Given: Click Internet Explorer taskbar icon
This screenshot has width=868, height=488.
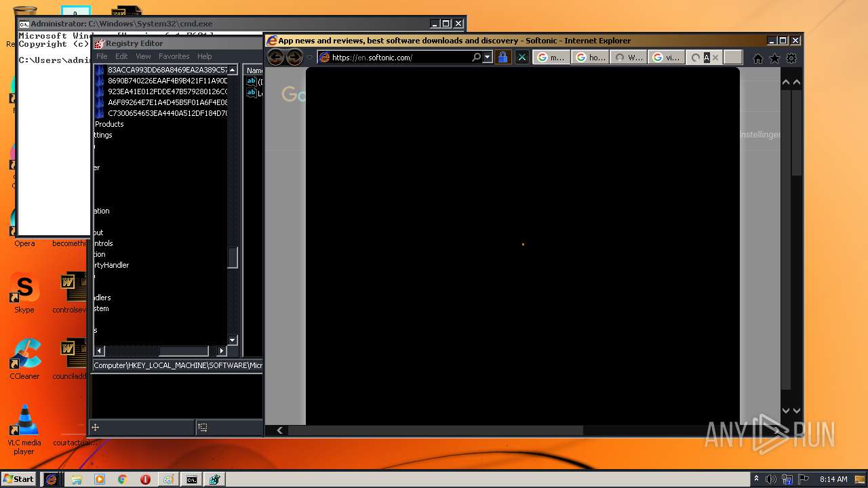Looking at the screenshot, I should tap(51, 479).
